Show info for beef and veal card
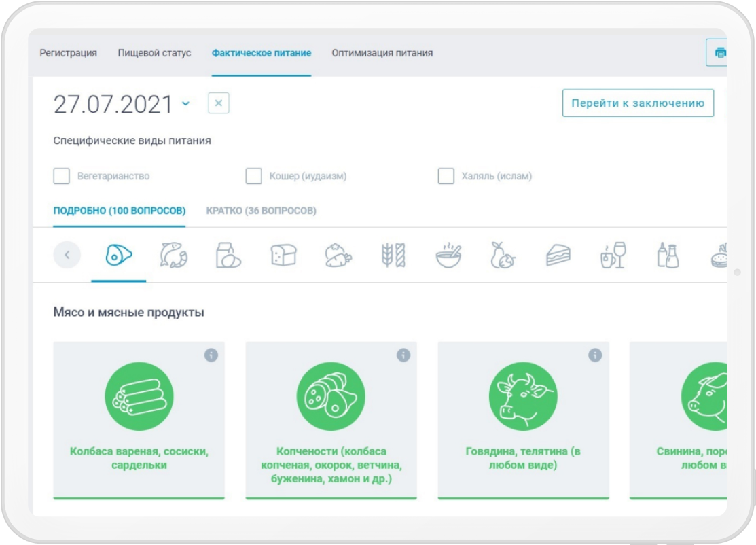 point(595,355)
